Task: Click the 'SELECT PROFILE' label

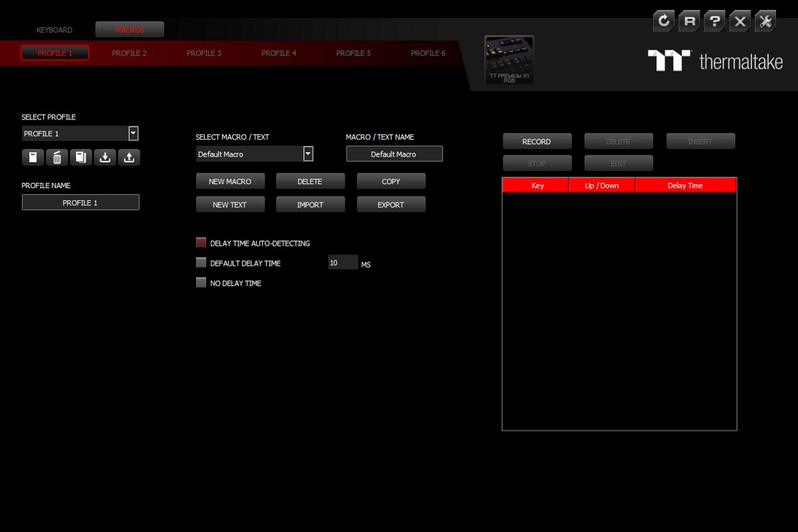Action: coord(49,117)
